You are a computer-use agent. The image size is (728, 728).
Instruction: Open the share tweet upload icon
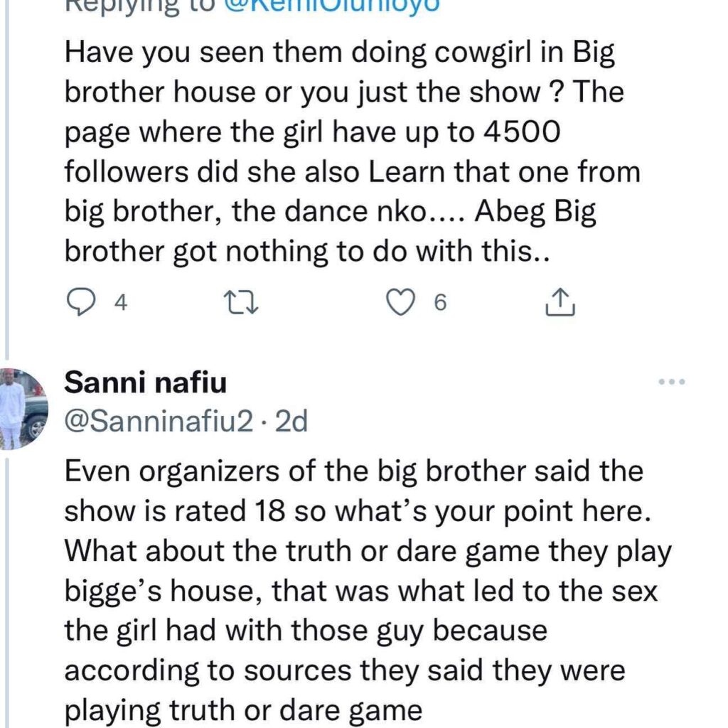[559, 302]
